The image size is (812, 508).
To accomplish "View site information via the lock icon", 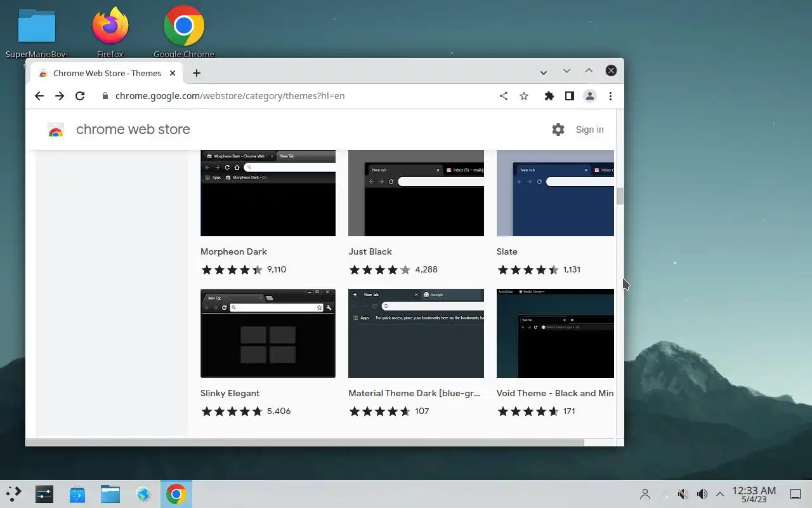I will [x=105, y=96].
